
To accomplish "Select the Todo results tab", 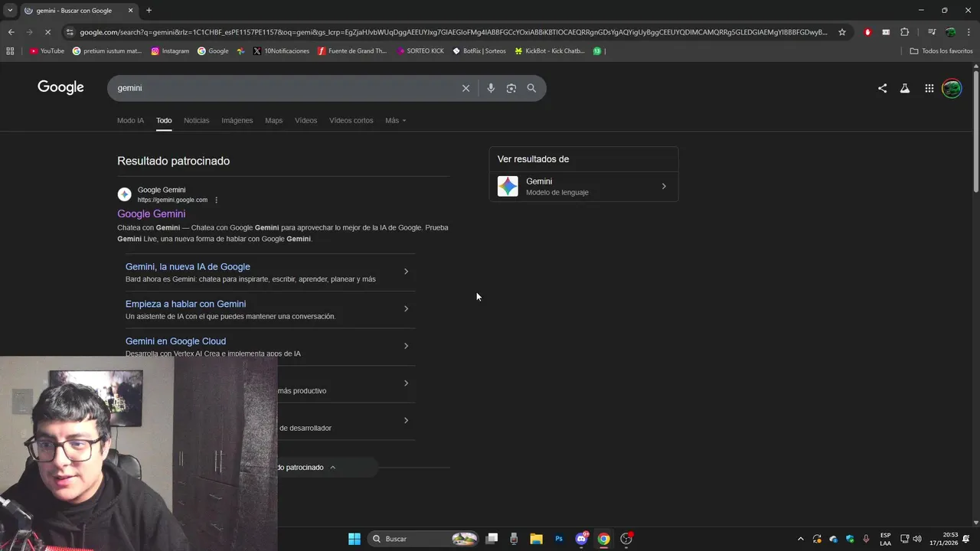I will point(164,120).
